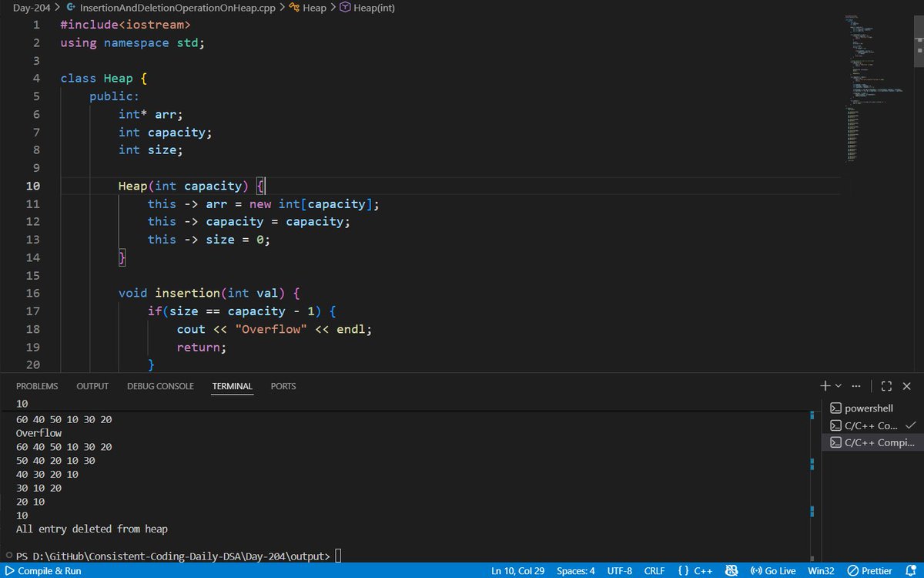Screen dimensions: 924x578
Task: Click line number 16 in the gutter
Action: [32, 293]
